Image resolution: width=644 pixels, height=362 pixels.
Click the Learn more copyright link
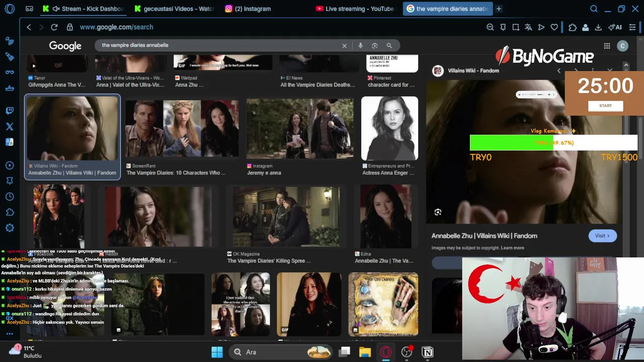[x=512, y=248]
